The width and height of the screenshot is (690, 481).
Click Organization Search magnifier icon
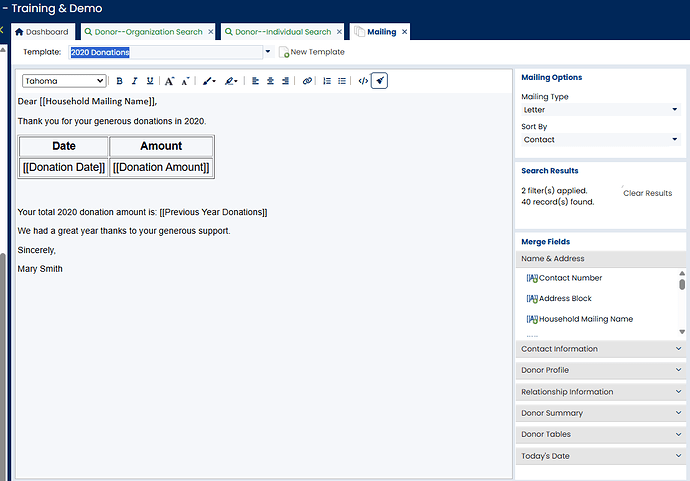click(x=88, y=32)
